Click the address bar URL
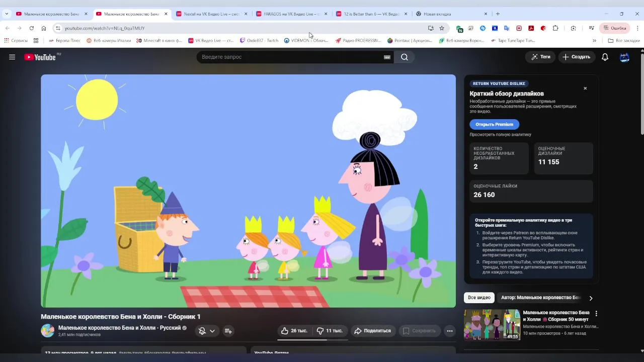The width and height of the screenshot is (644, 362). [x=105, y=28]
